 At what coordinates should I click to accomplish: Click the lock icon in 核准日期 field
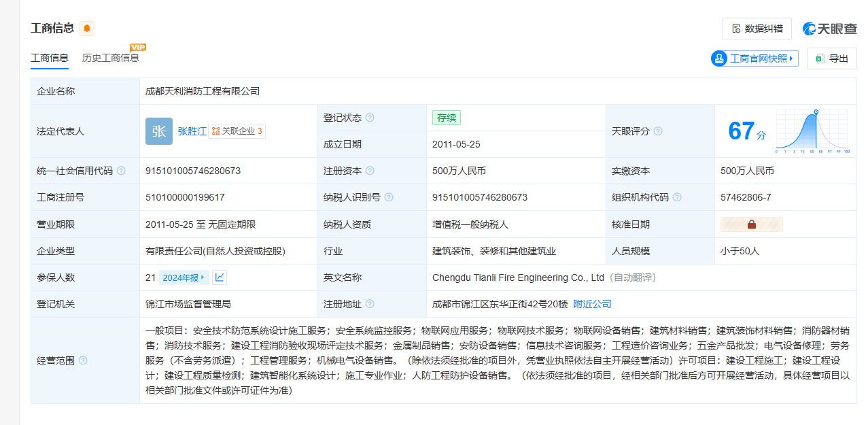(752, 224)
